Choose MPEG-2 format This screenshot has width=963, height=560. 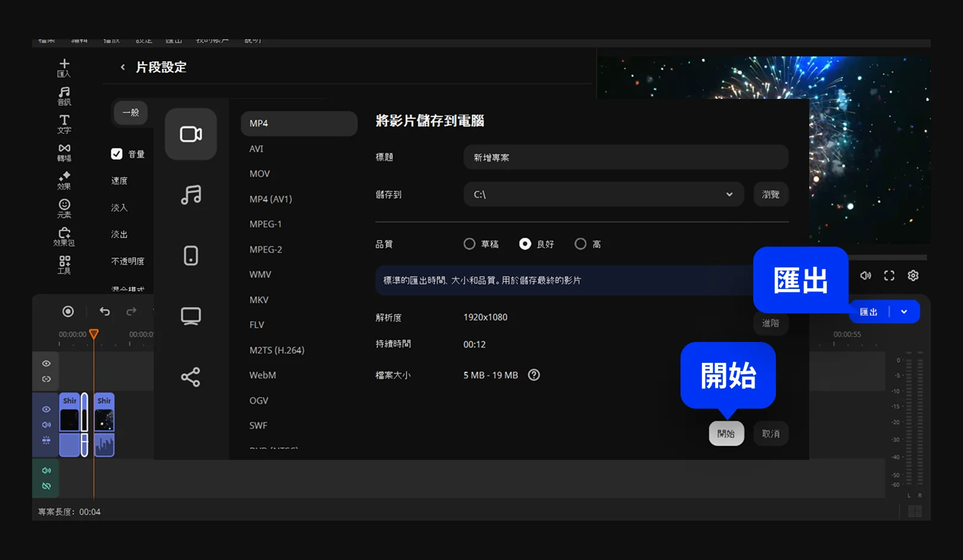pyautogui.click(x=266, y=250)
